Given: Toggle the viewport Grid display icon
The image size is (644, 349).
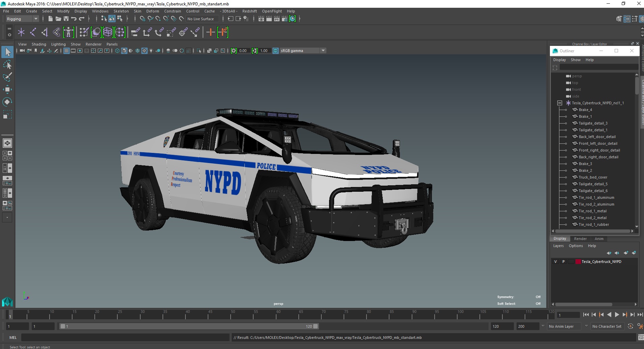Looking at the screenshot, I should point(66,51).
